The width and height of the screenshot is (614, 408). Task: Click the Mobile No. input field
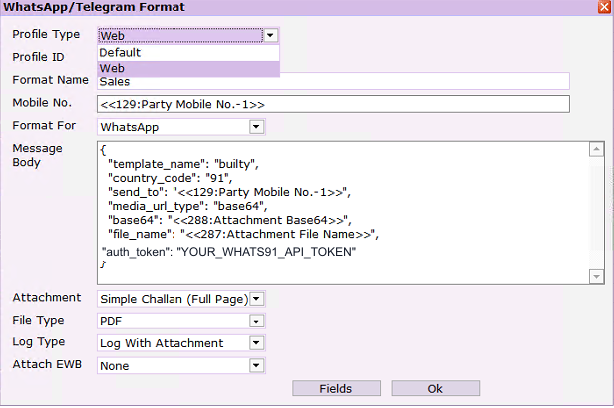(333, 104)
